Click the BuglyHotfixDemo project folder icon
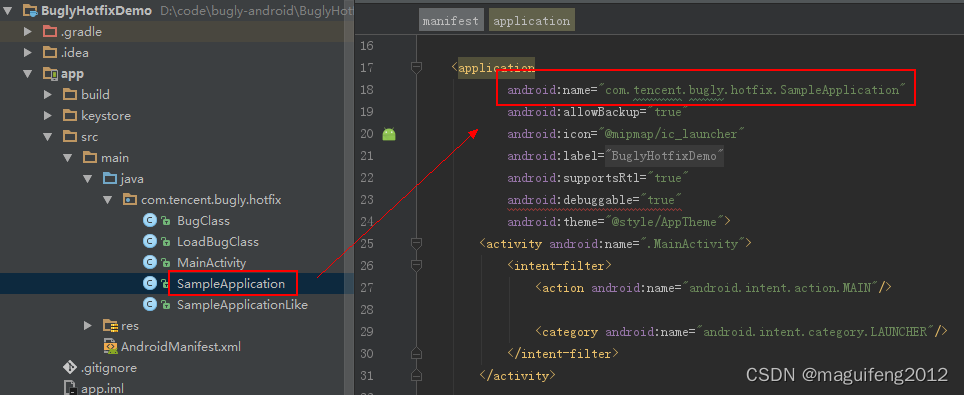The height and width of the screenshot is (395, 964). [30, 10]
